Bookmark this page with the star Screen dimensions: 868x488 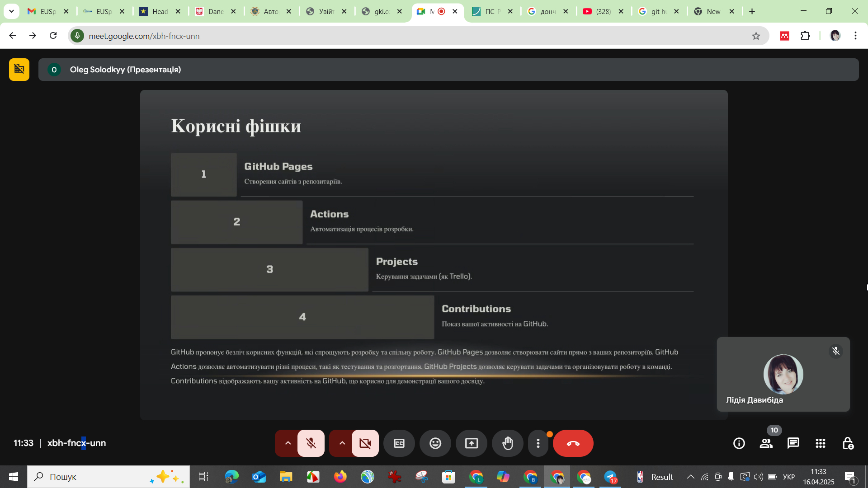click(x=756, y=36)
